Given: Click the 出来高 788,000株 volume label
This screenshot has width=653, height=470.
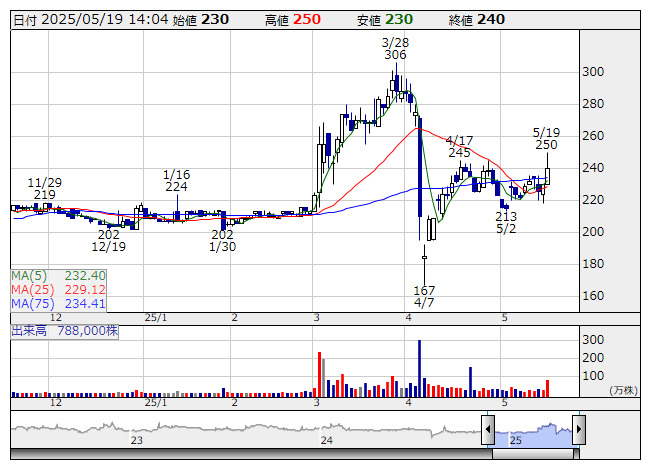Looking at the screenshot, I should [65, 331].
